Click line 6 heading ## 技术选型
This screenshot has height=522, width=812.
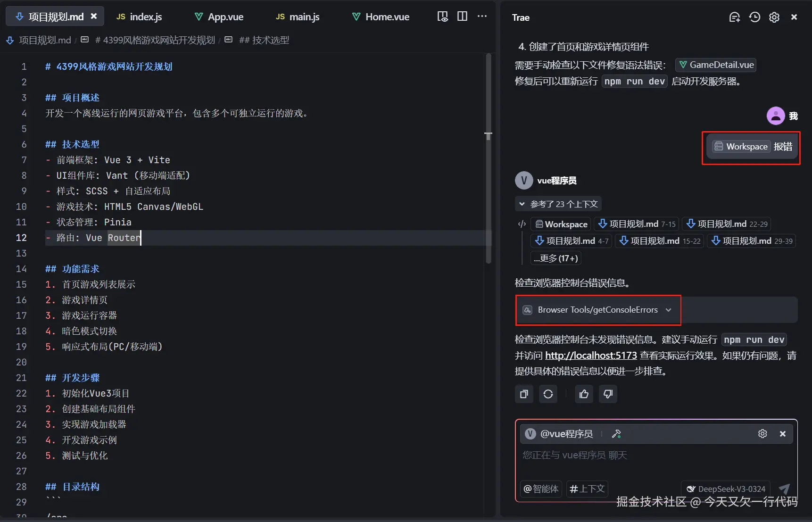[72, 144]
